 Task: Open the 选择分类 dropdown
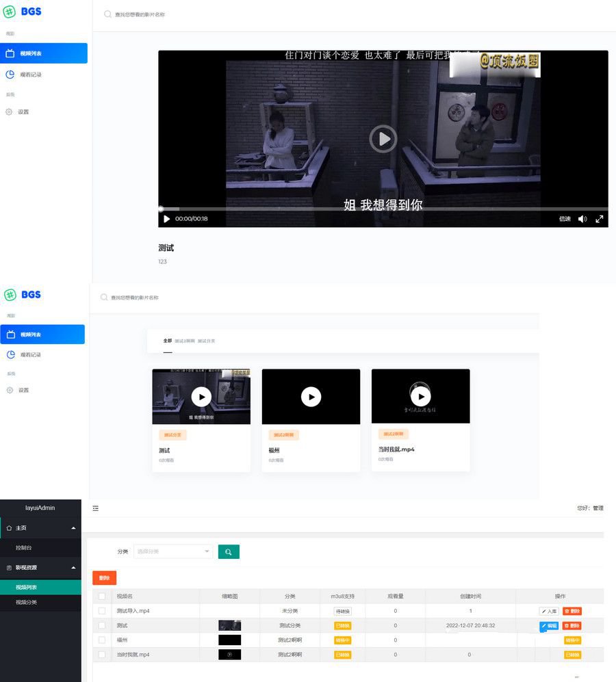173,551
